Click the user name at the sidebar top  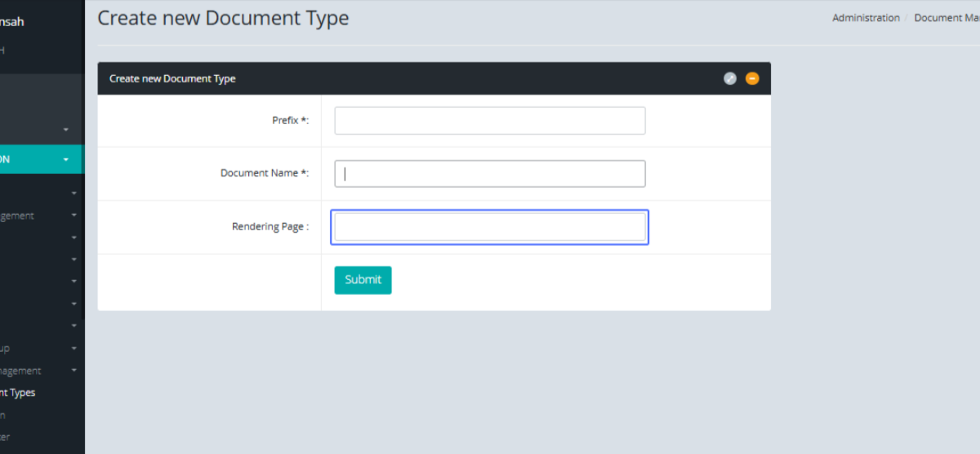11,22
